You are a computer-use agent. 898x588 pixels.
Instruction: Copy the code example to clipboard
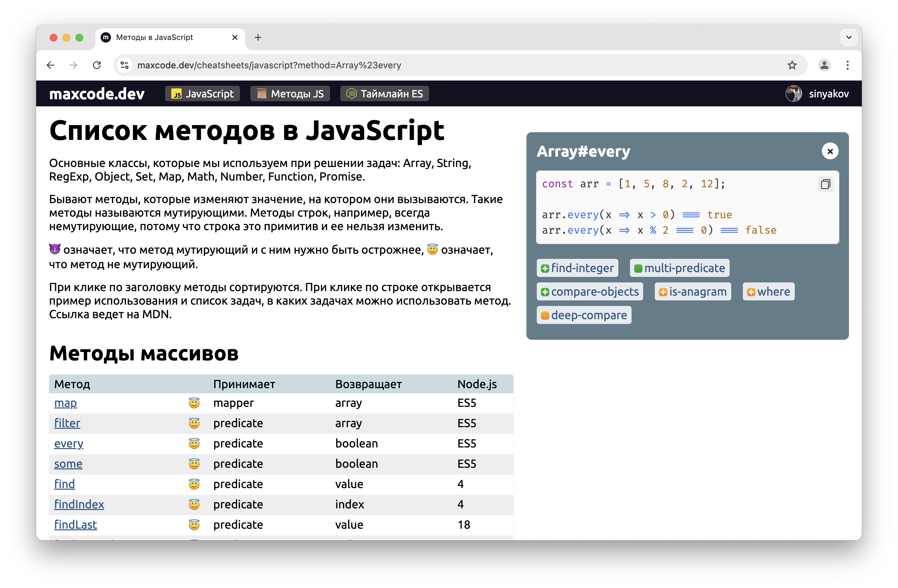click(x=825, y=184)
